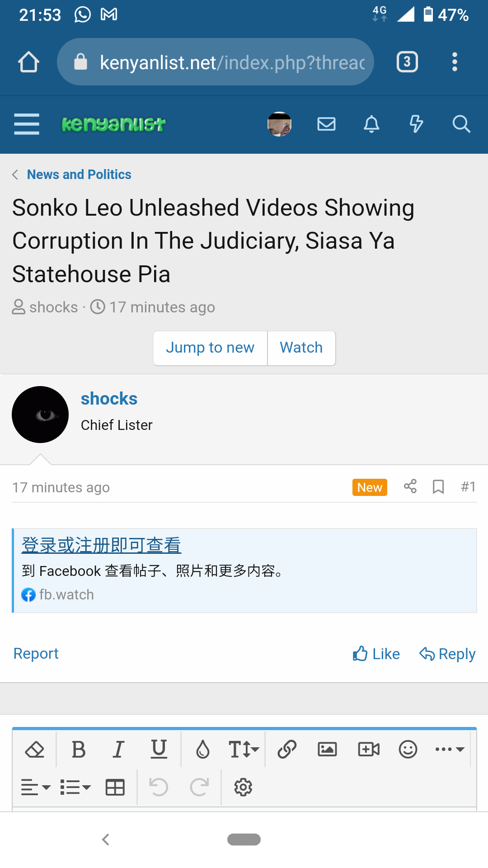Screen dimensions: 488x868
Task: Open the more options ellipsis dropdown
Action: click(450, 749)
